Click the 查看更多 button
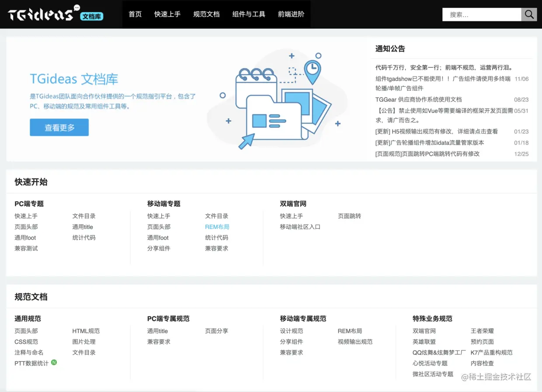This screenshot has height=392, width=542. point(59,128)
